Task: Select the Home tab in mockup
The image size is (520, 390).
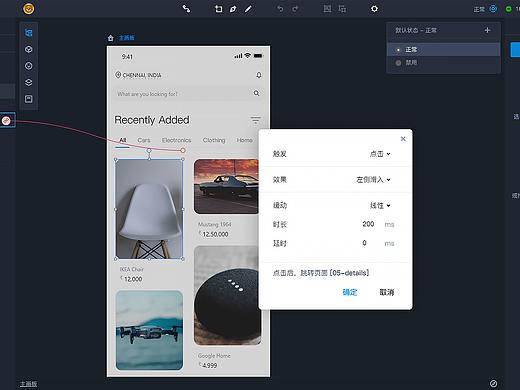Action: point(244,140)
